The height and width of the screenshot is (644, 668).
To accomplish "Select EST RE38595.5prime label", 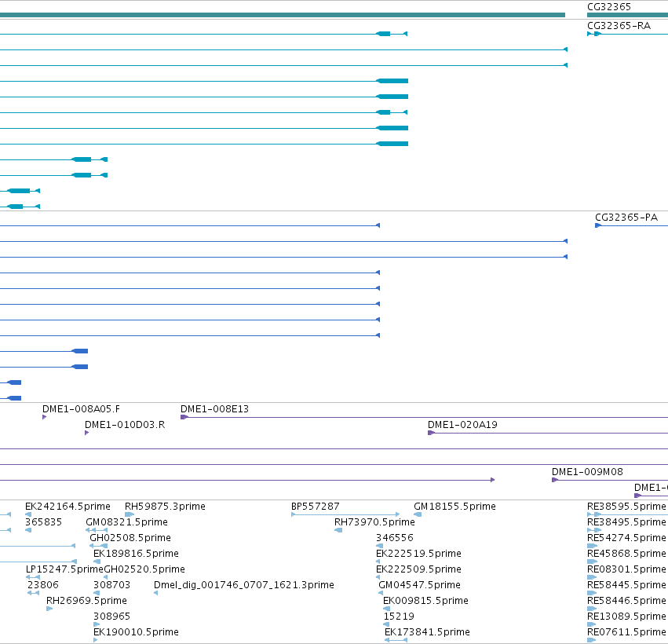I will pos(626,507).
